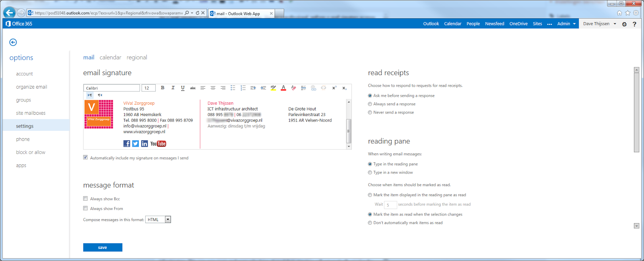The width and height of the screenshot is (644, 261).
Task: Go back using the circled arrow icon
Action: click(13, 42)
